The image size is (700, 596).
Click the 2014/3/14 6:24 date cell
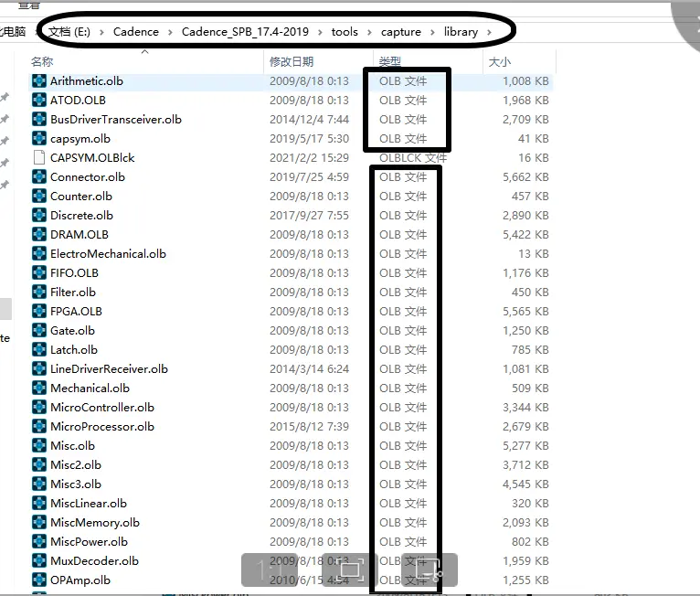309,369
